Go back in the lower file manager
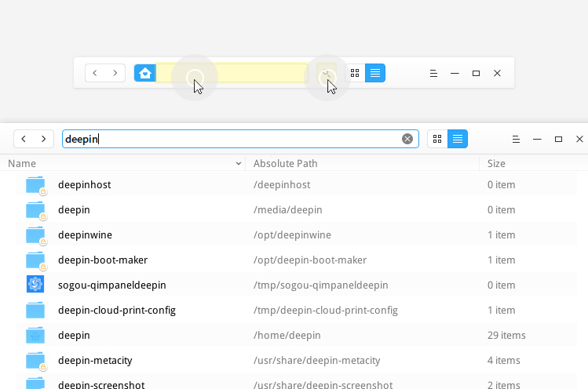 coord(24,139)
